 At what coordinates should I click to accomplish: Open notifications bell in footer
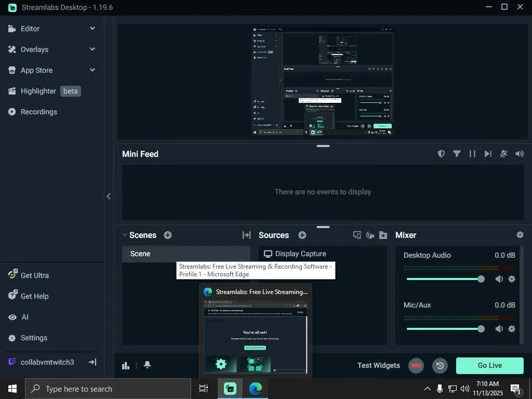(x=147, y=365)
